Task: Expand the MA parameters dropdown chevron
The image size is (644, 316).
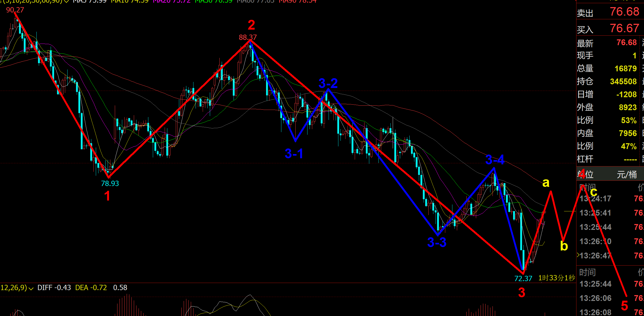Action: 67,1
